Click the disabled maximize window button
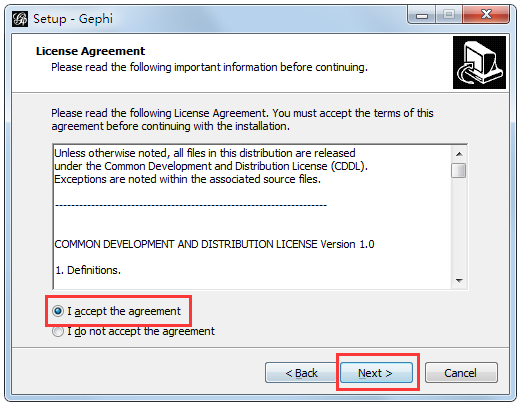The width and height of the screenshot is (520, 406). (449, 15)
